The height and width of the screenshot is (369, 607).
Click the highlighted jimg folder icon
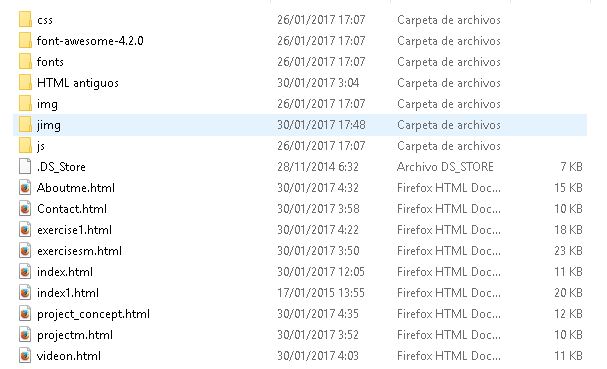25,124
